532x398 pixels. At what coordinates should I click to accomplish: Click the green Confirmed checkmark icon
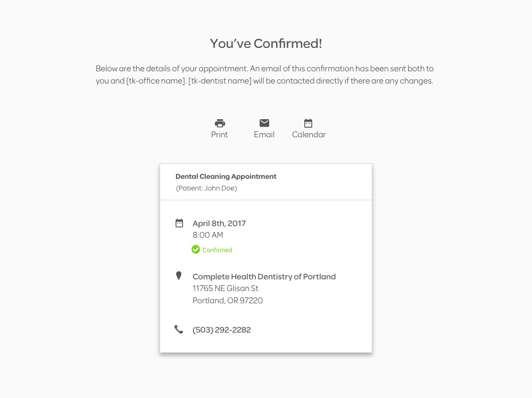196,250
